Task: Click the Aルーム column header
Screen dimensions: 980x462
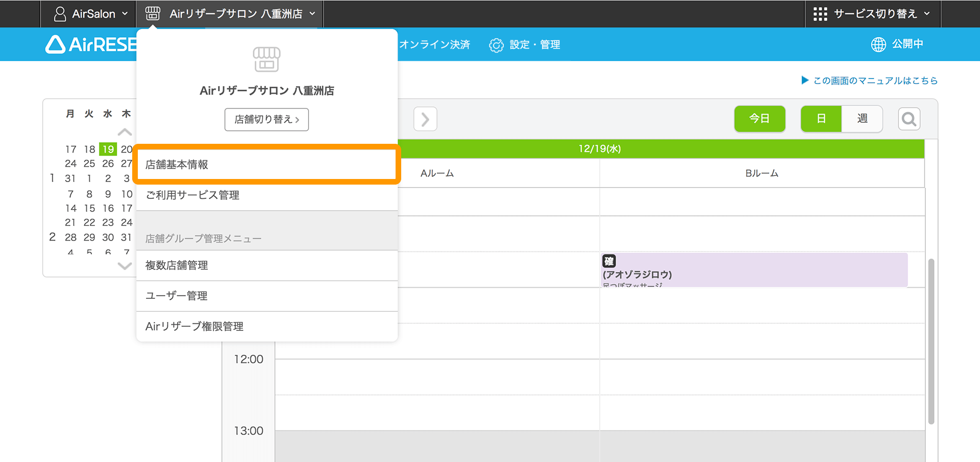Action: click(x=437, y=173)
